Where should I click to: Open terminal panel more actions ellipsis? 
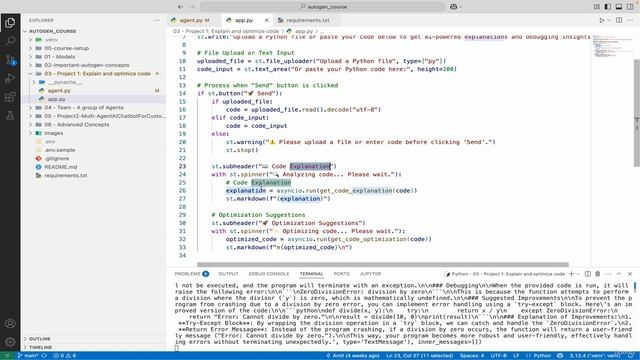tap(608, 274)
